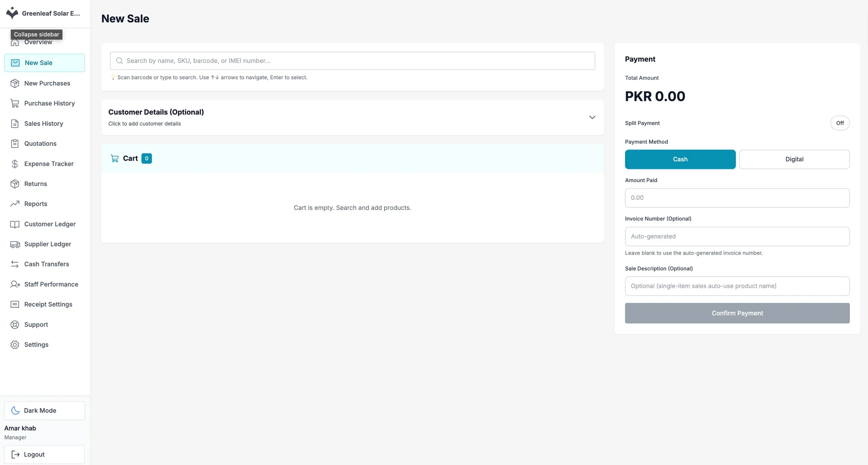
Task: Click the PKR 0.00 total amount
Action: point(655,96)
